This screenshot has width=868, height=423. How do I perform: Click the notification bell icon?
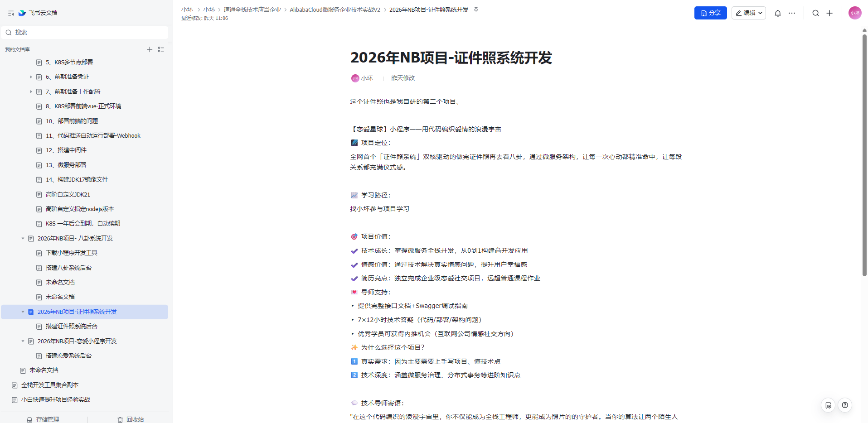(777, 13)
